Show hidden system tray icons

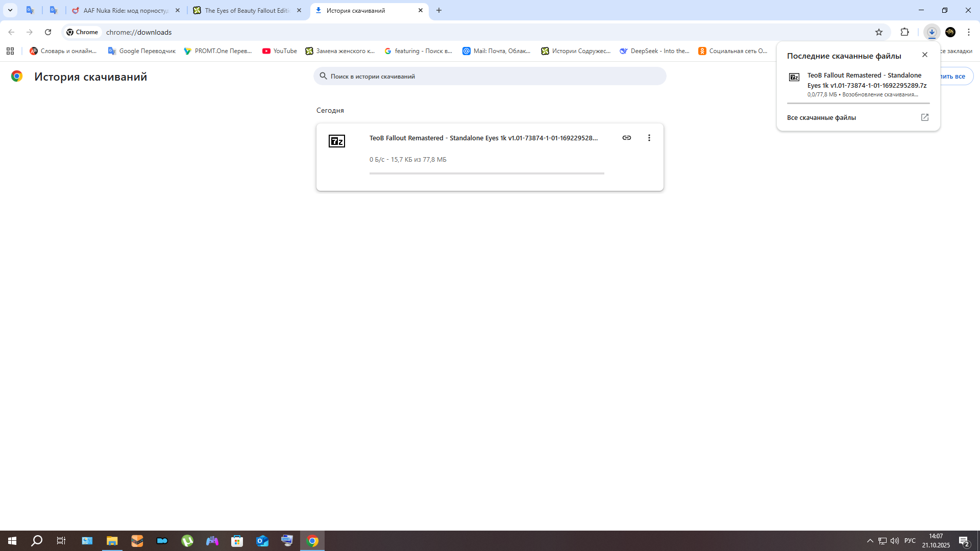[x=870, y=541]
